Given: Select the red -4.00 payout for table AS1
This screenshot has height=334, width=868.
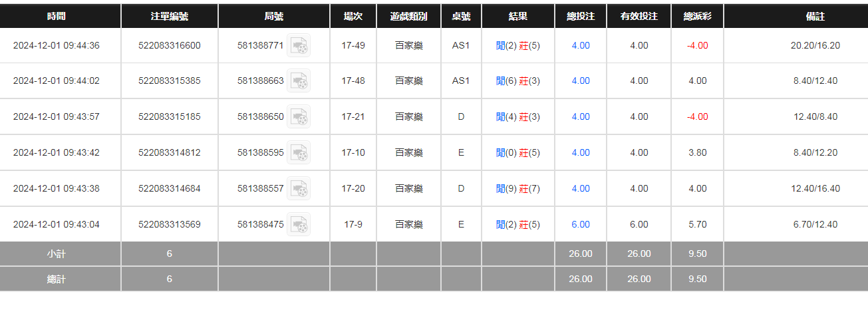Looking at the screenshot, I should point(698,46).
